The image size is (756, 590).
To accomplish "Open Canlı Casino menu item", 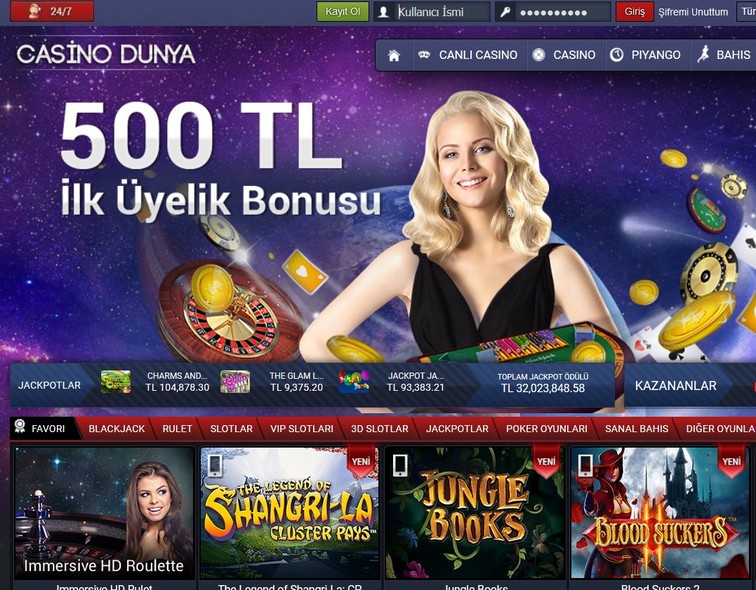I will [470, 55].
